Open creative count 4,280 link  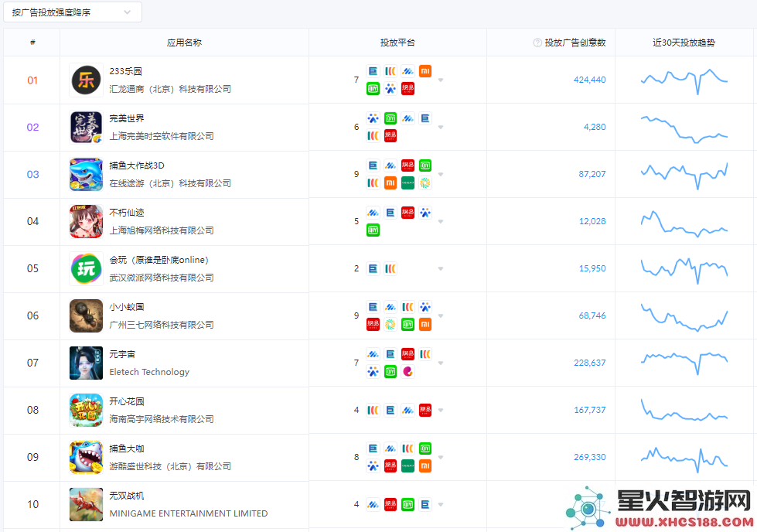click(595, 127)
